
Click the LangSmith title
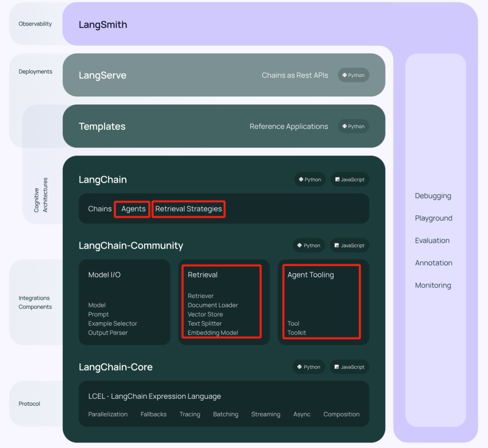click(x=103, y=24)
